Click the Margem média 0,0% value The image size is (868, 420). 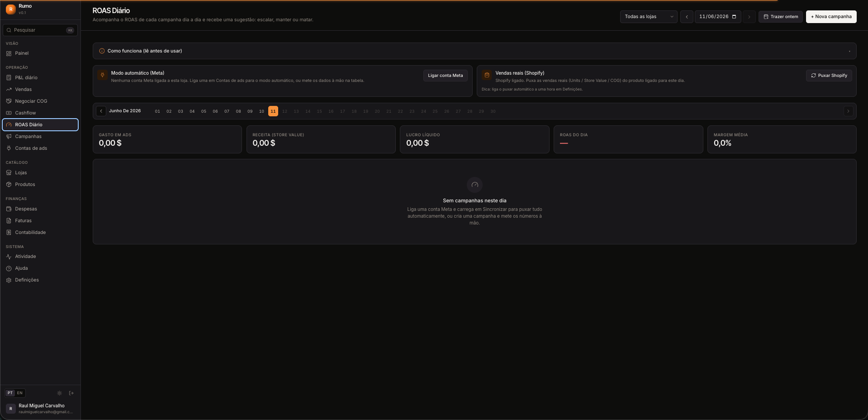(722, 143)
